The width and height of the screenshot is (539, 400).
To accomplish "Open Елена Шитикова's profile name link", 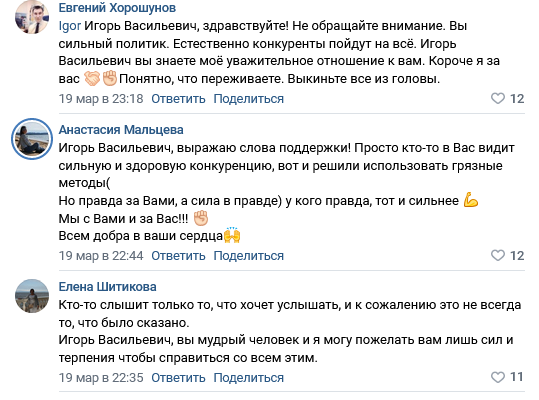I will click(x=108, y=287).
